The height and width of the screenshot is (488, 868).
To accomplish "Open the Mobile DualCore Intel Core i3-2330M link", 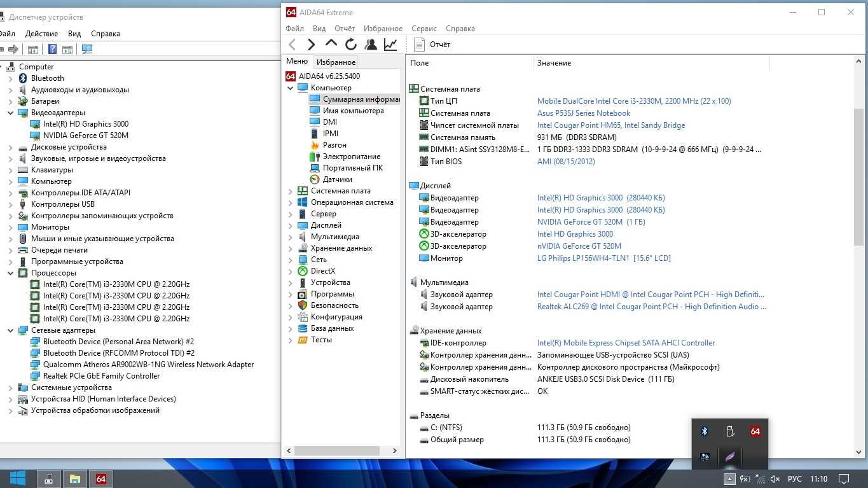I will (634, 101).
